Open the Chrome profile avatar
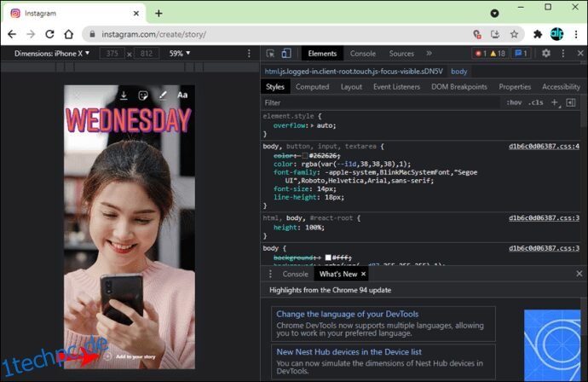Image resolution: width=588 pixels, height=382 pixels. (x=556, y=34)
